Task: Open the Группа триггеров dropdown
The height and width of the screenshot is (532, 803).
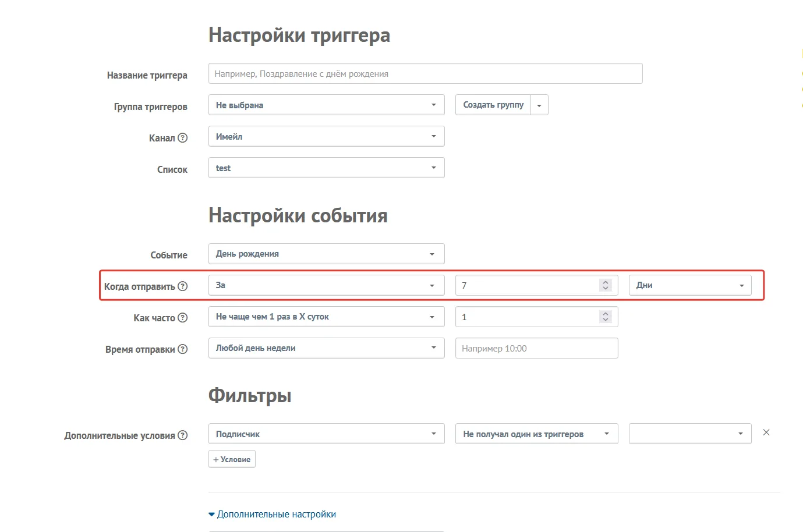Action: [x=327, y=105]
